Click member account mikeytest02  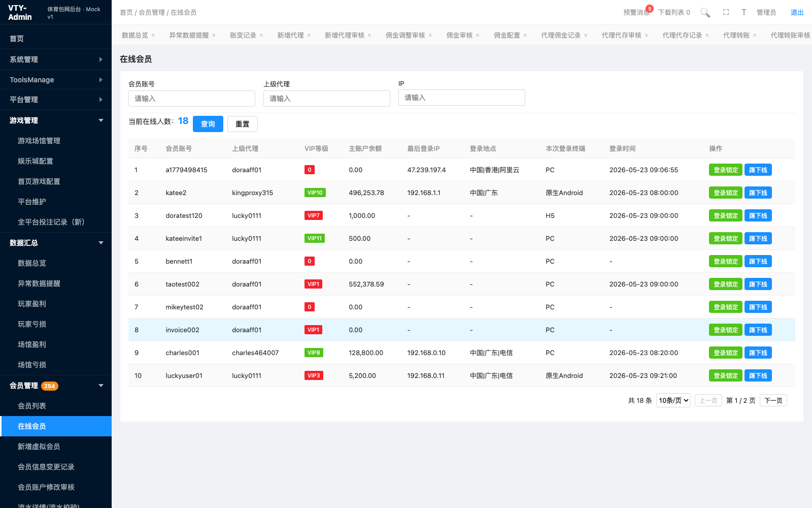pos(184,307)
